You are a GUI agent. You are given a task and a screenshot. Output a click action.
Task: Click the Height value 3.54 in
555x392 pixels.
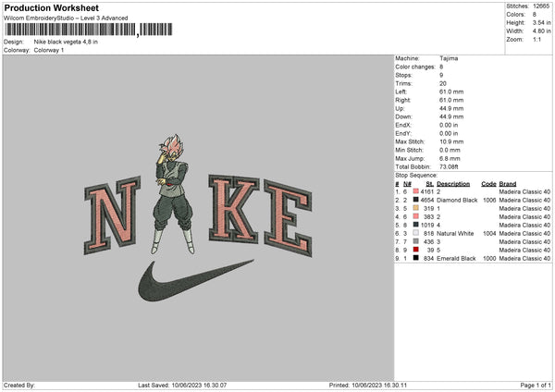coord(541,22)
